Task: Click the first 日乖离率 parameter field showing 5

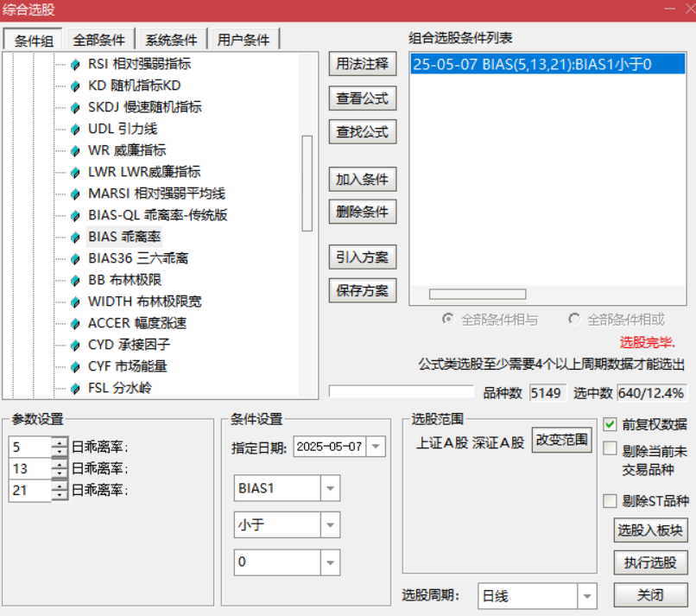Action: pyautogui.click(x=29, y=447)
